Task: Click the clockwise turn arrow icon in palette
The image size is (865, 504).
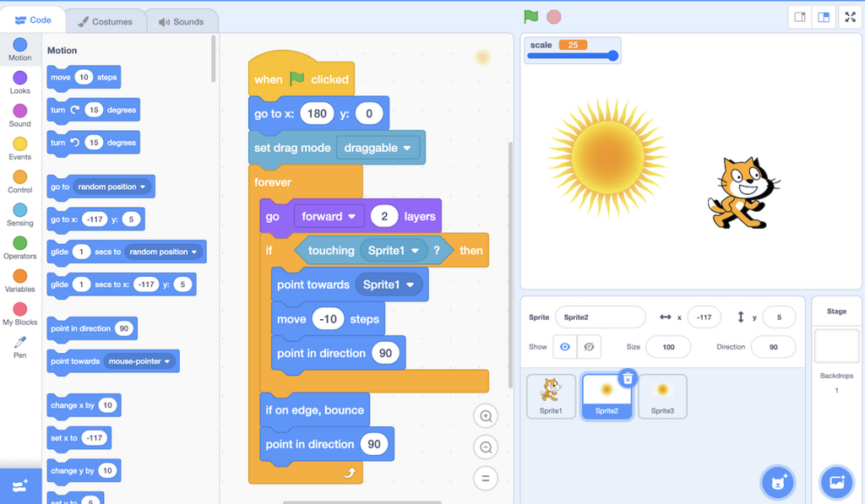Action: [75, 110]
